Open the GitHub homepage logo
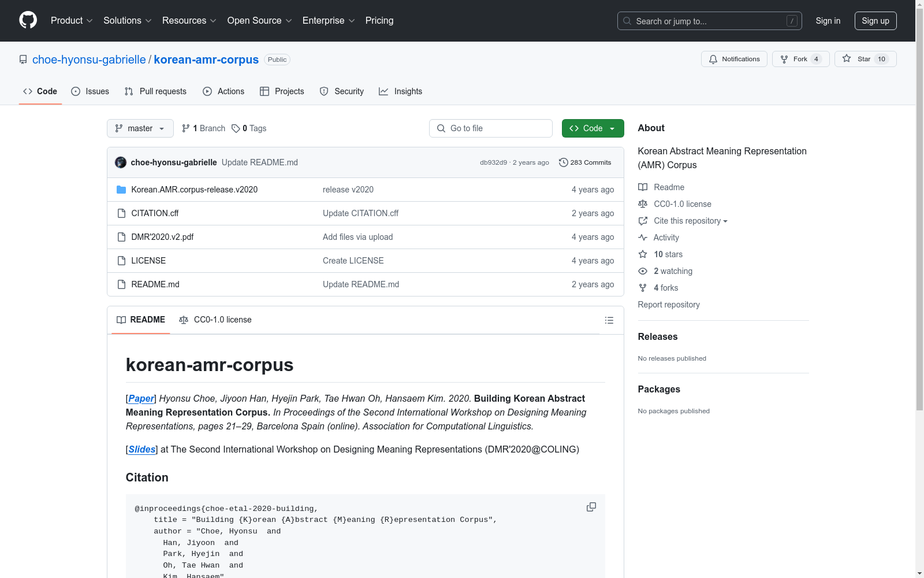The height and width of the screenshot is (578, 924). click(x=28, y=20)
